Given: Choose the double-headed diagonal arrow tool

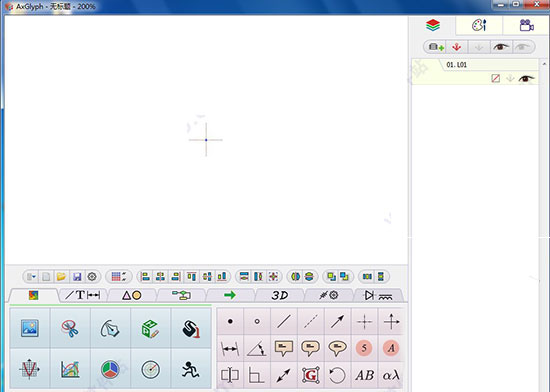Looking at the screenshot, I should (x=284, y=375).
